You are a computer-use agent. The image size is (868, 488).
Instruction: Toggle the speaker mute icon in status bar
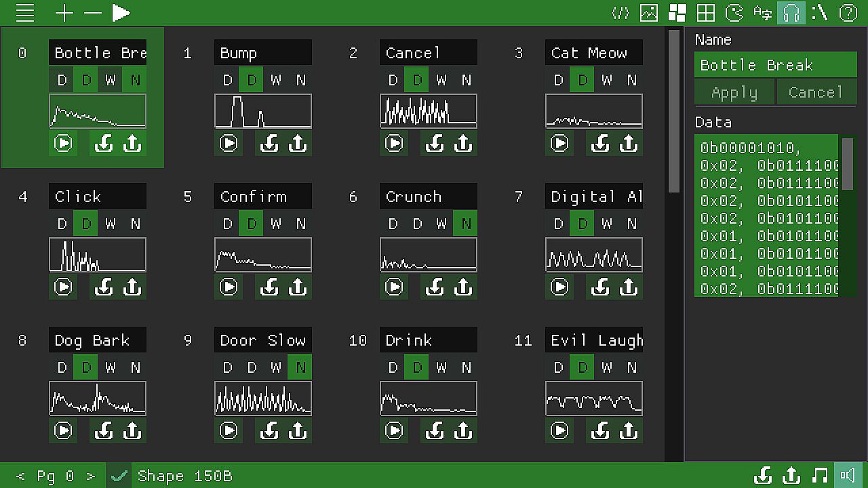[x=848, y=475]
